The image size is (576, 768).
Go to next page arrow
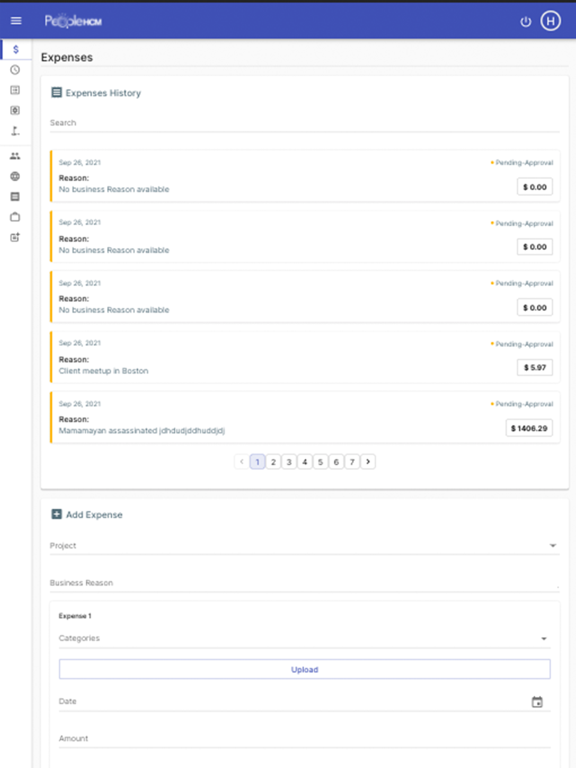(368, 461)
